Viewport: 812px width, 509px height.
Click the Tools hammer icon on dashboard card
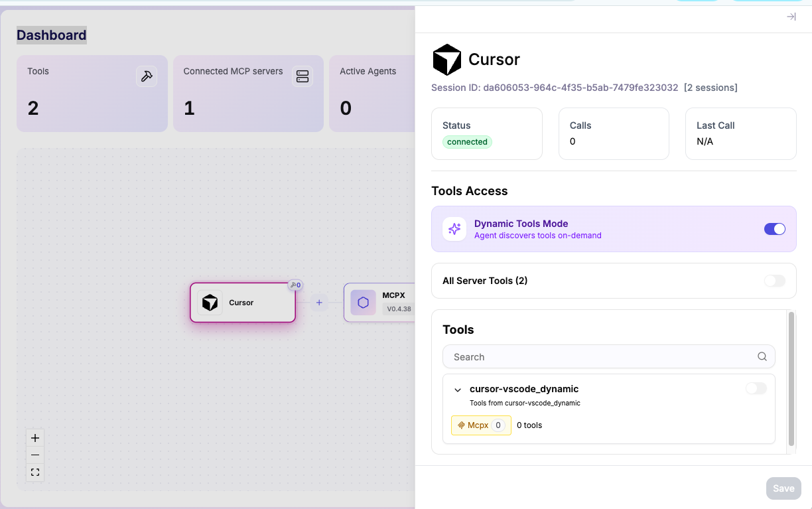tap(147, 76)
